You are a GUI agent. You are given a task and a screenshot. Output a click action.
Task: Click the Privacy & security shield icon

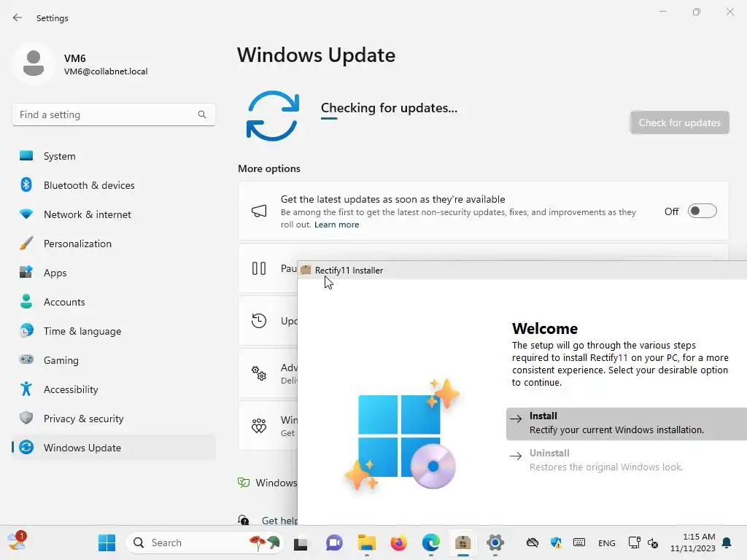[x=26, y=418]
